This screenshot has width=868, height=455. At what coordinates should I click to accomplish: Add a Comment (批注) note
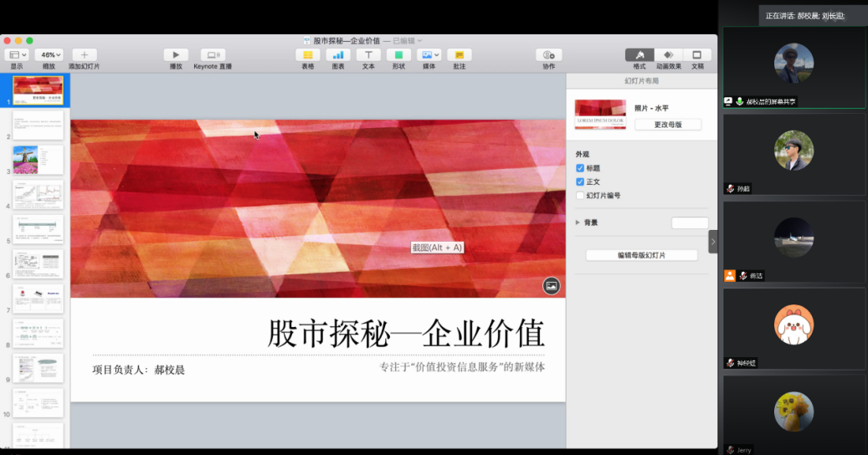point(459,55)
